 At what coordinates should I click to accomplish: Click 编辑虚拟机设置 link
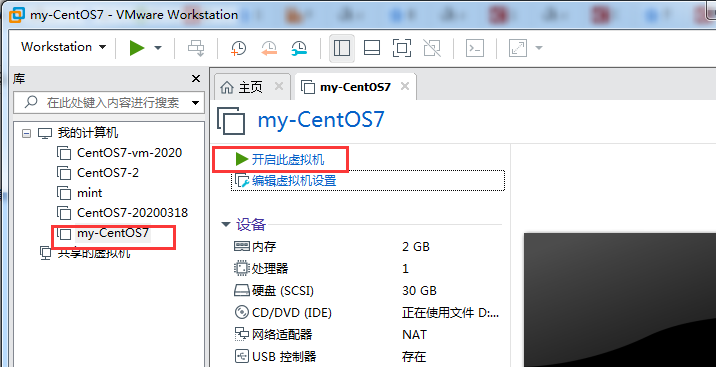click(294, 180)
